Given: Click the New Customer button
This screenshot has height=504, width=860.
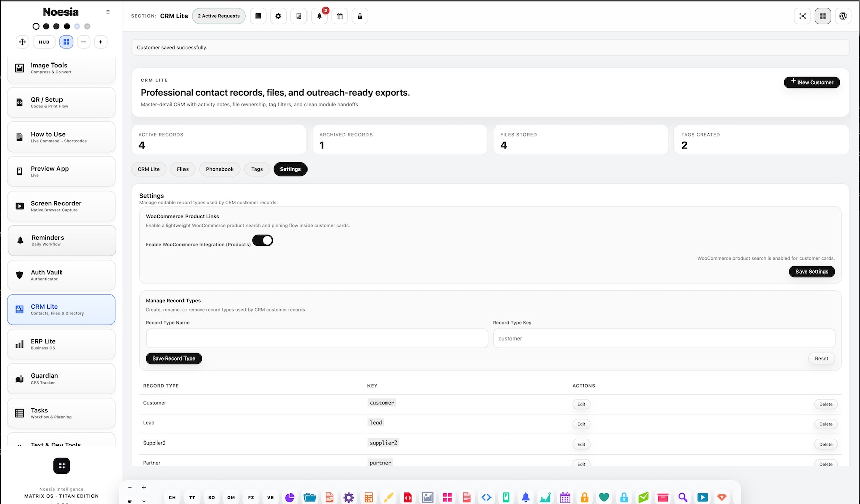Looking at the screenshot, I should (x=812, y=82).
